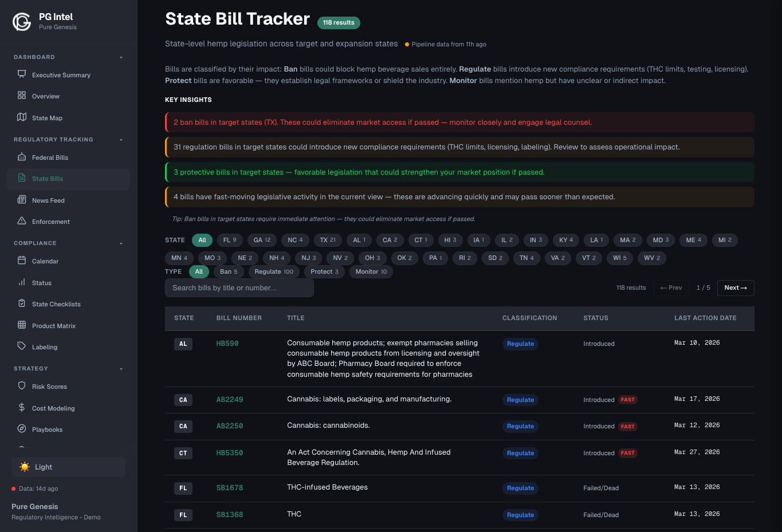Open the News Feed section

pyautogui.click(x=48, y=200)
